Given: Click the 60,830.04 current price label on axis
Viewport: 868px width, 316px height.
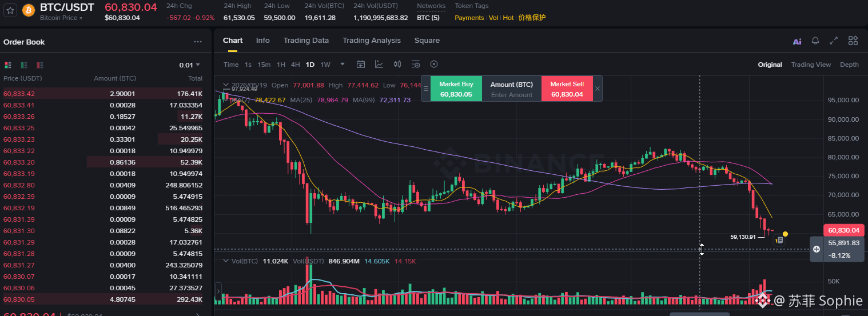Looking at the screenshot, I should point(843,230).
